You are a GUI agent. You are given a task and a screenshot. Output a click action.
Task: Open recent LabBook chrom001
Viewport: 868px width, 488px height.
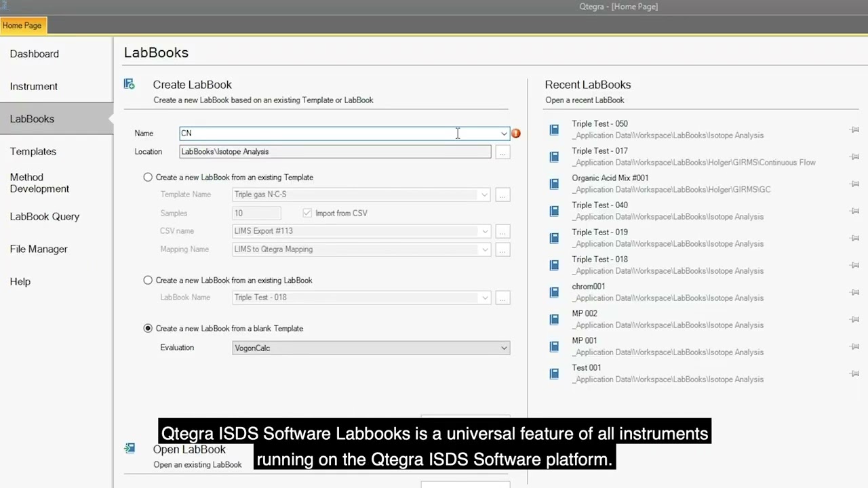589,287
